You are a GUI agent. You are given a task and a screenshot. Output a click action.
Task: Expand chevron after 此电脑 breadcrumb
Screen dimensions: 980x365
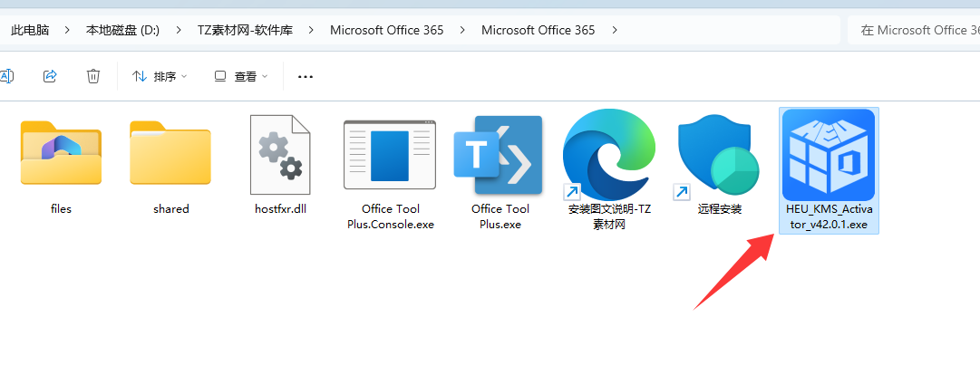click(x=67, y=30)
